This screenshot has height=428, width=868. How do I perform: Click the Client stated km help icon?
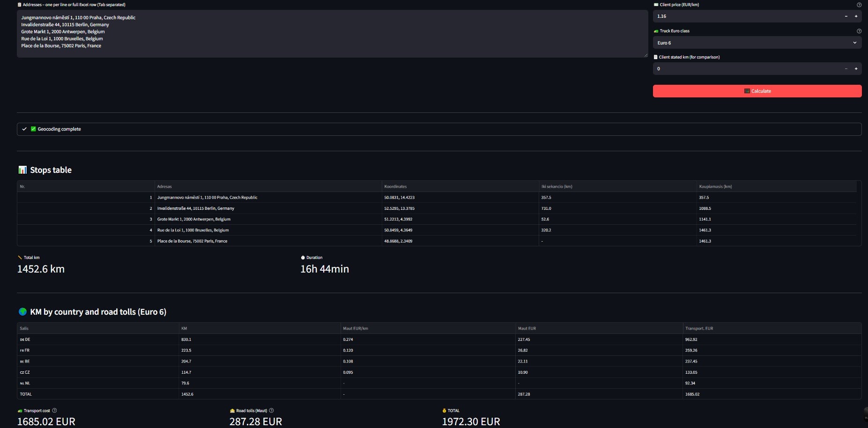[859, 57]
